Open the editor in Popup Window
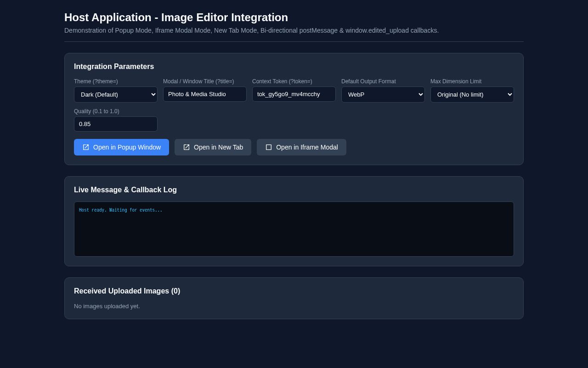This screenshot has width=588, height=368. [121, 147]
